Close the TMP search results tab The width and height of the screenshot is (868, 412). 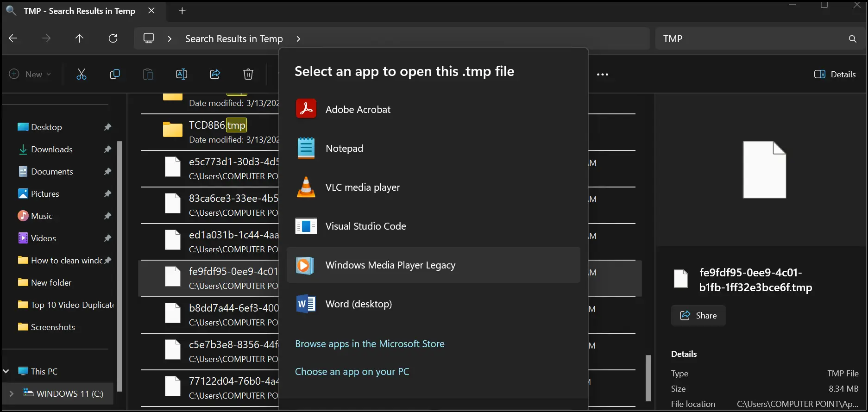[x=151, y=11]
